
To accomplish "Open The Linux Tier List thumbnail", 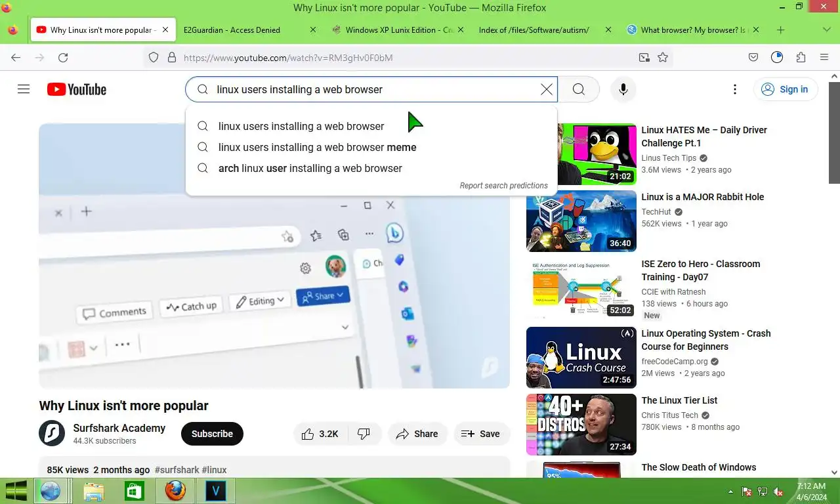I will [x=581, y=425].
